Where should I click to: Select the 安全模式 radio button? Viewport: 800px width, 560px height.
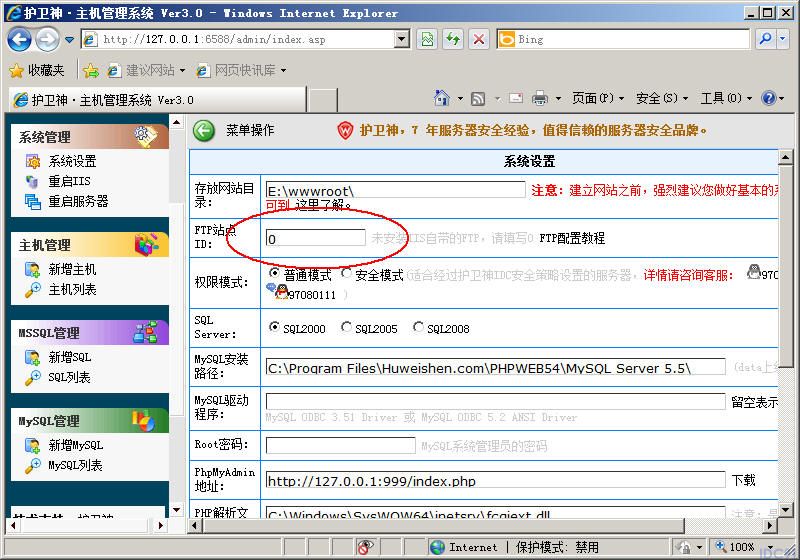(346, 273)
